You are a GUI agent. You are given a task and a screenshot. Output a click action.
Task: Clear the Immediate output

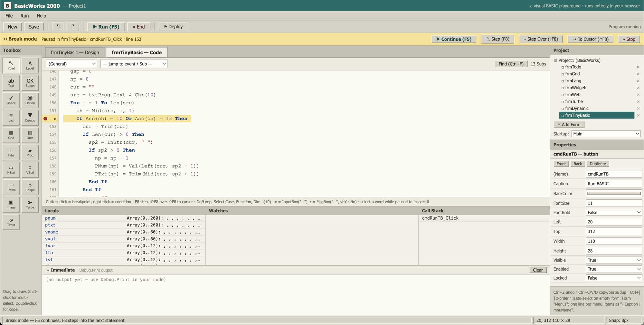538,270
